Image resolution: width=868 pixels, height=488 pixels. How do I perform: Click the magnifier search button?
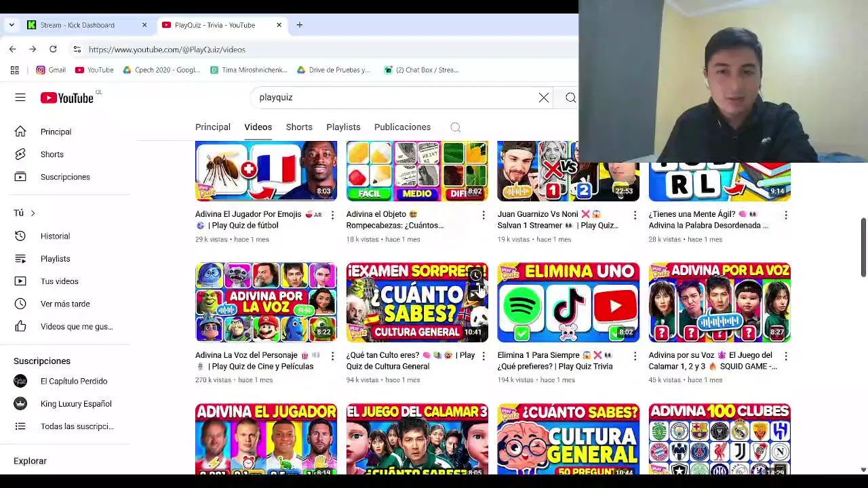[x=570, y=98]
